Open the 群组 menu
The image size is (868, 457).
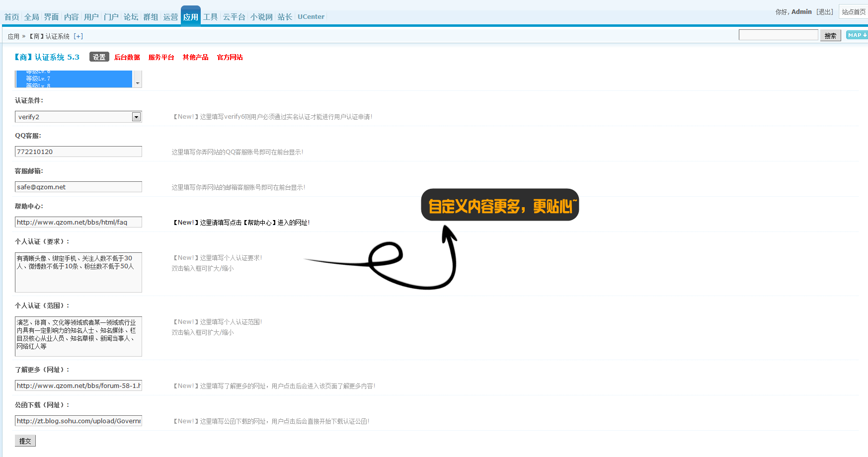point(151,17)
